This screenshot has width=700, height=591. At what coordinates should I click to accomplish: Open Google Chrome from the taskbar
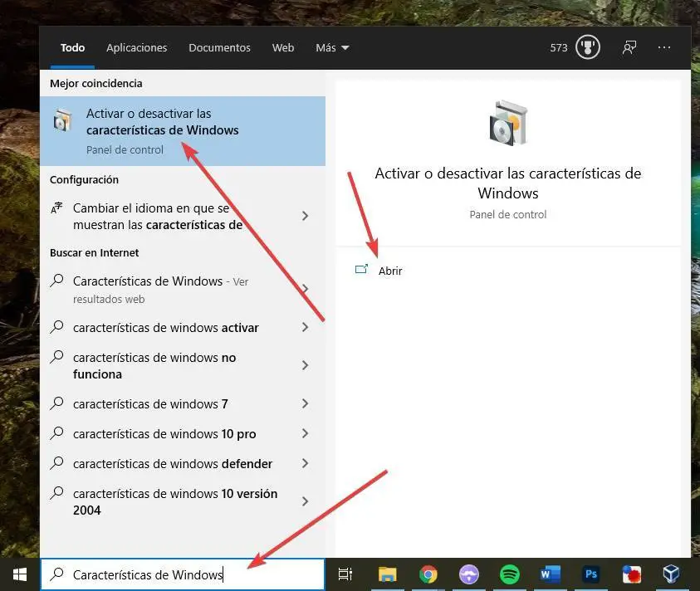tap(428, 574)
